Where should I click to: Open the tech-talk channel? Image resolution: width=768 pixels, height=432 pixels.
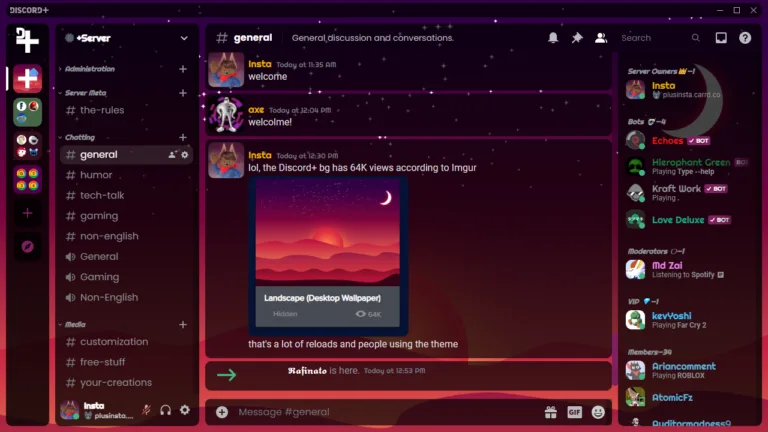[126, 195]
